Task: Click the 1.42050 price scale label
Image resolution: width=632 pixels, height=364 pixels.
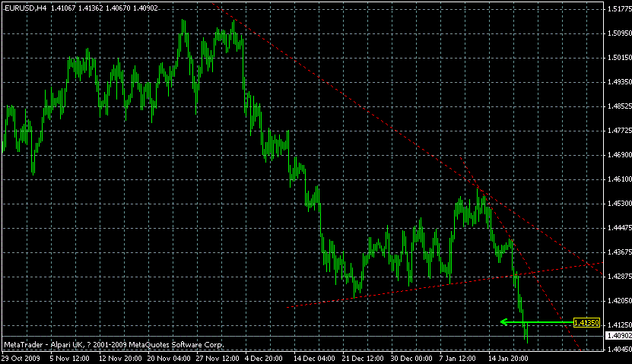Action: [620, 300]
